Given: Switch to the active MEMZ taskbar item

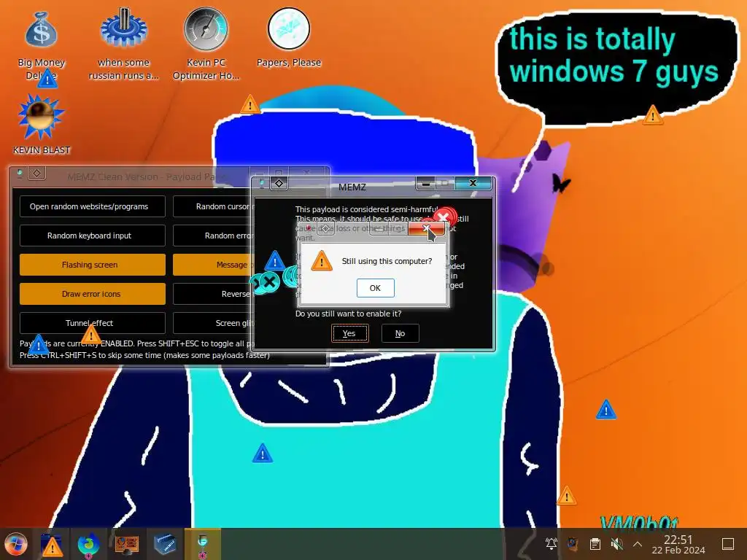Looking at the screenshot, I should click(x=203, y=544).
